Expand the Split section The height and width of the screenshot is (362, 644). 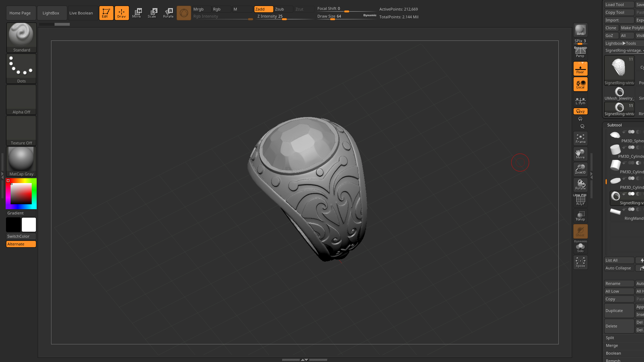pyautogui.click(x=610, y=338)
